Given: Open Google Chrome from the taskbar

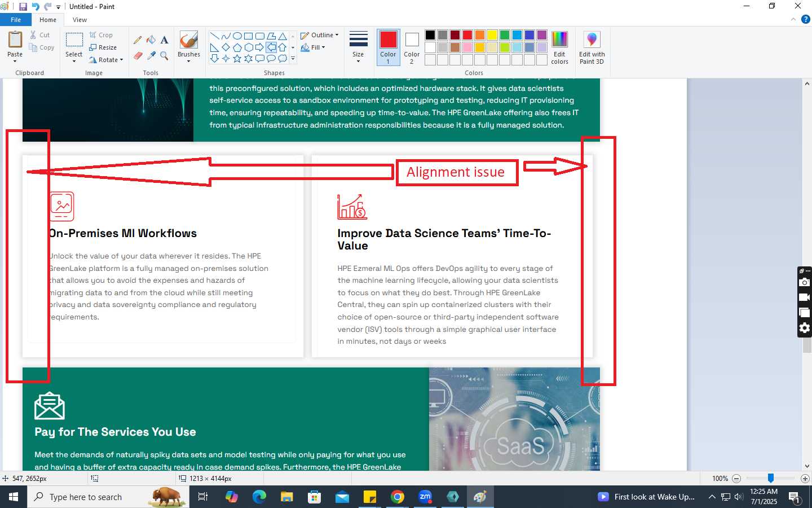Looking at the screenshot, I should (x=398, y=497).
